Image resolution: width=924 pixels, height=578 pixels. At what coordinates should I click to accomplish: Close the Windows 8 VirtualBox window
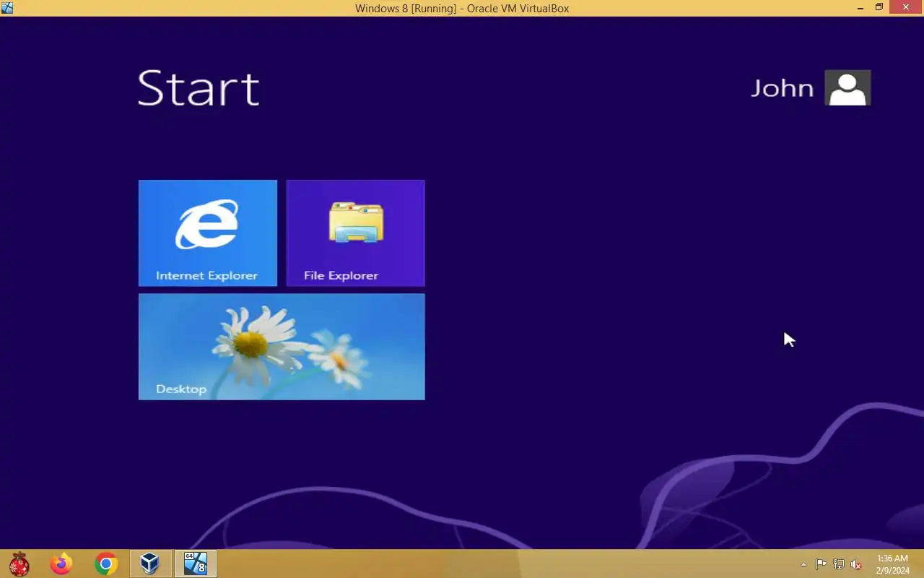(907, 8)
